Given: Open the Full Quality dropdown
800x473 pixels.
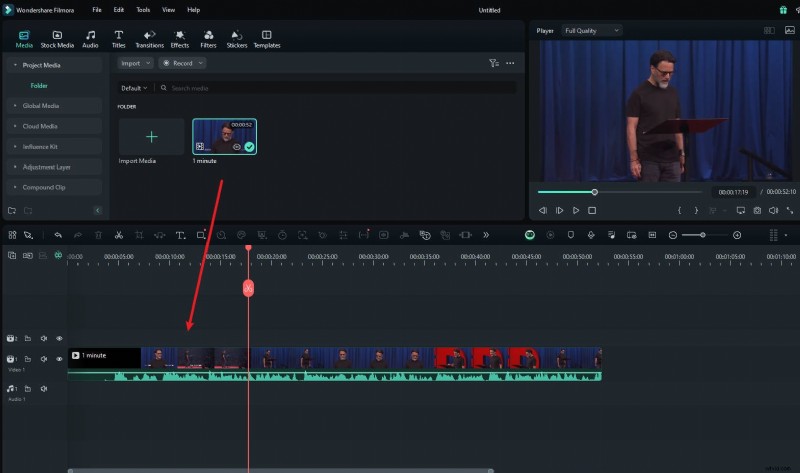Looking at the screenshot, I should pyautogui.click(x=592, y=31).
